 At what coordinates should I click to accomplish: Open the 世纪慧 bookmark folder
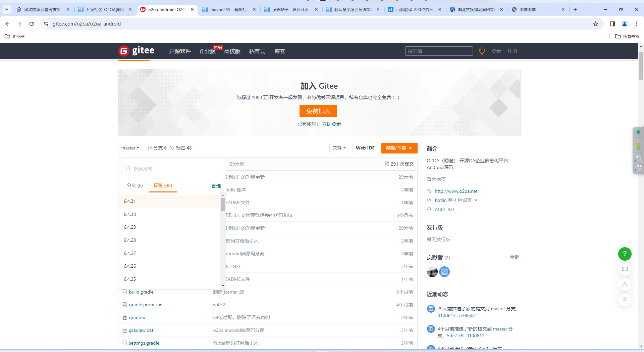click(x=15, y=36)
